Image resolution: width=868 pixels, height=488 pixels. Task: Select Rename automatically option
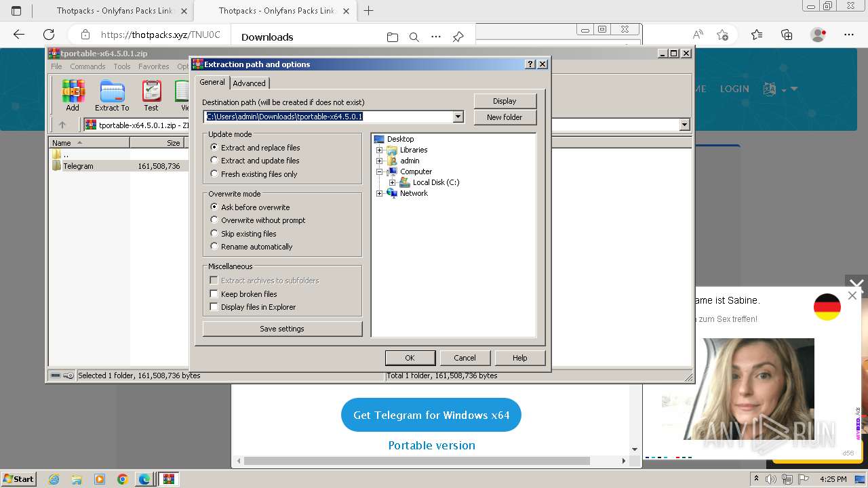pyautogui.click(x=252, y=247)
